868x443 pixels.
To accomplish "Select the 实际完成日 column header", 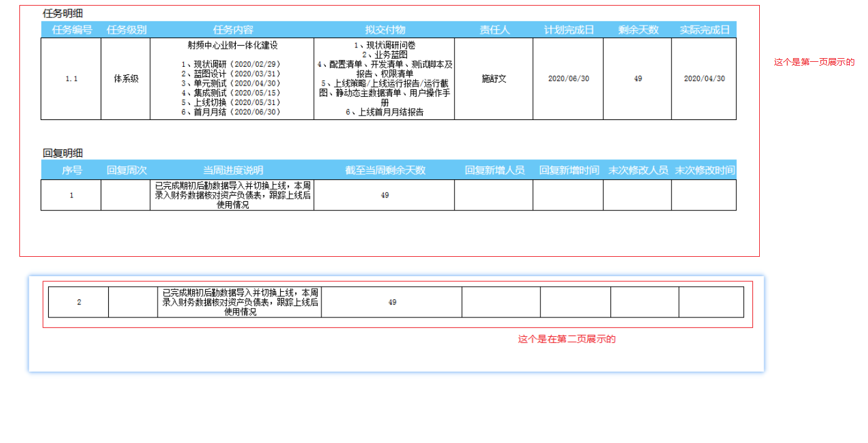I will tap(705, 30).
